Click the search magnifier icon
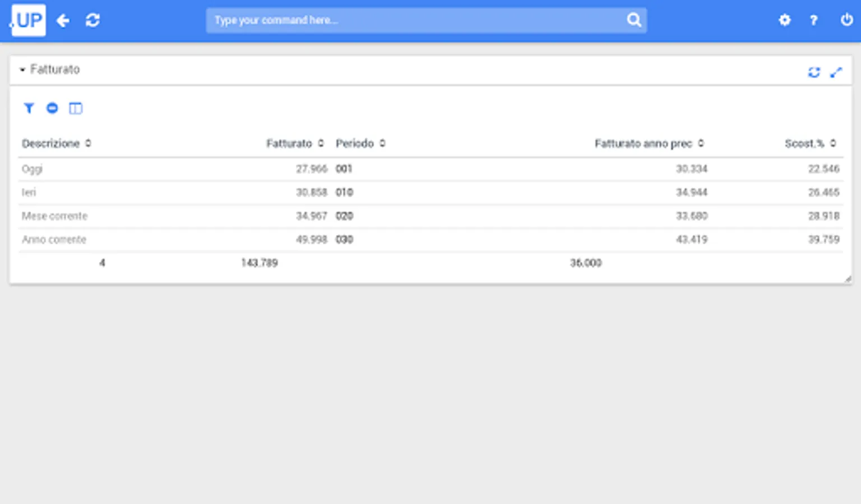Viewport: 861px width, 504px height. [634, 20]
